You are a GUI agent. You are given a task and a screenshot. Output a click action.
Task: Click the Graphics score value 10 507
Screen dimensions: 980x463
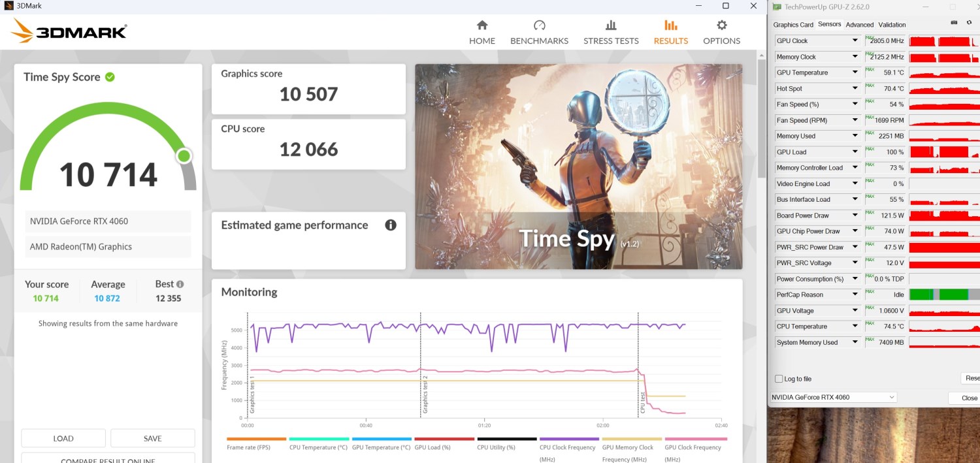pos(308,94)
